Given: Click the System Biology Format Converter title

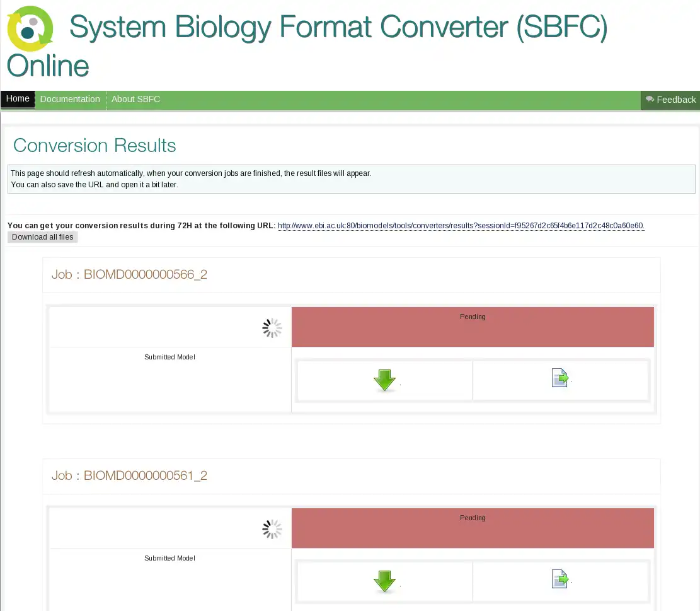Looking at the screenshot, I should tap(338, 28).
